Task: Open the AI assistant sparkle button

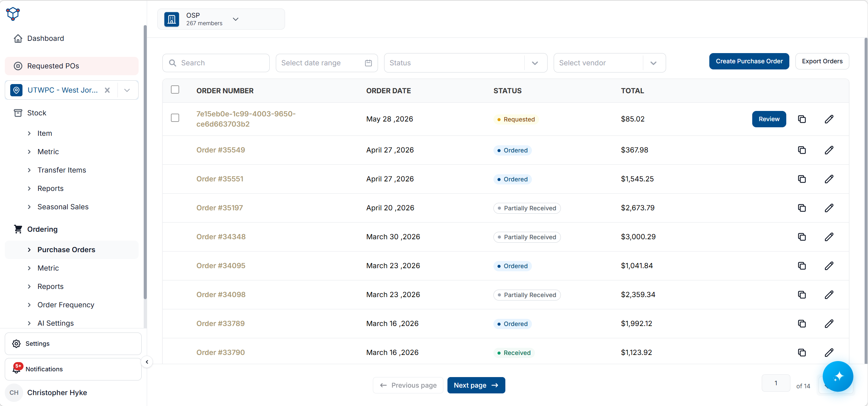Action: tap(838, 376)
